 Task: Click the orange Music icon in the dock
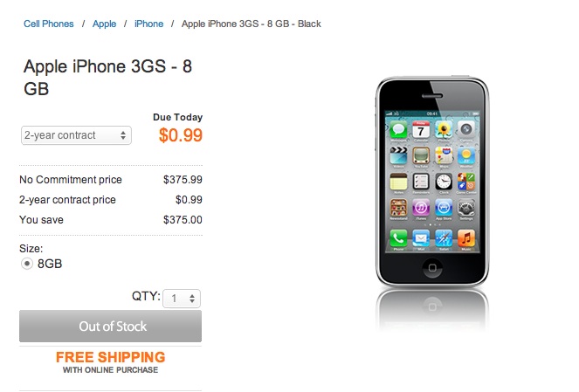coord(466,237)
